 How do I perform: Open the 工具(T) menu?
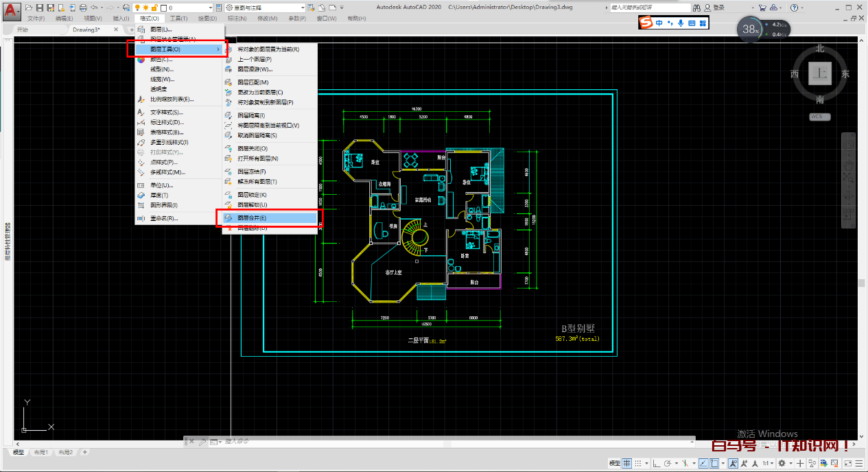[x=178, y=18]
